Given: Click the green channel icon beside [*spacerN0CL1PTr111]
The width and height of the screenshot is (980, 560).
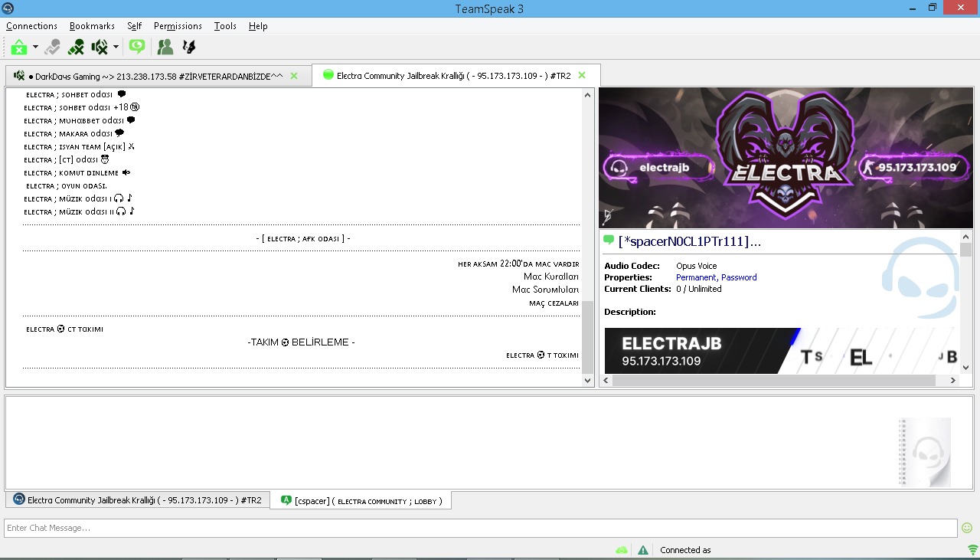Looking at the screenshot, I should [609, 241].
